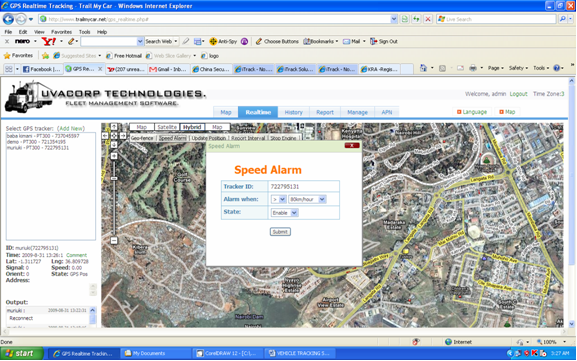
Task: Click the Yahoo toolbar search field
Action: tap(109, 41)
